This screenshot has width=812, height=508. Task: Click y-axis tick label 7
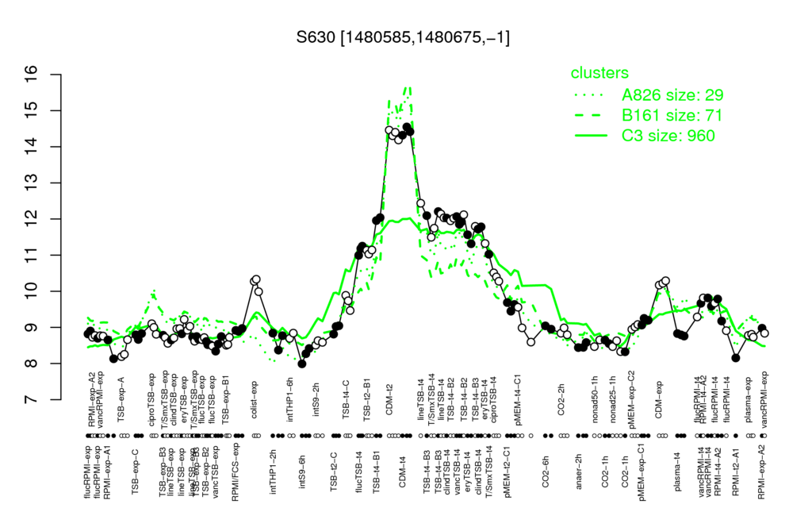tap(32, 400)
